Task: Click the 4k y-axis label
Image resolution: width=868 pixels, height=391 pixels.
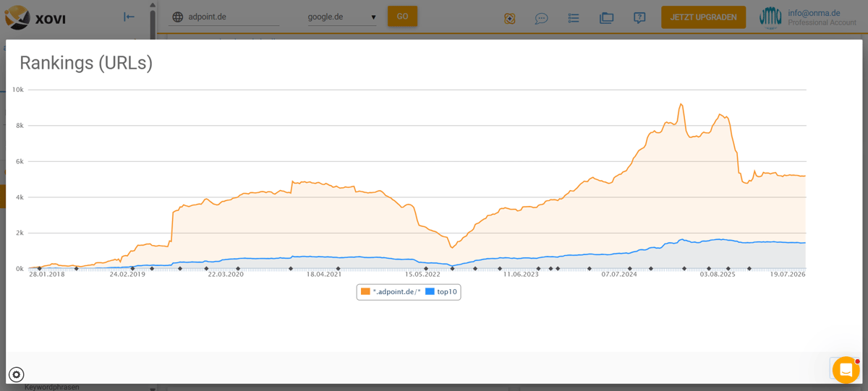Action: [x=20, y=197]
